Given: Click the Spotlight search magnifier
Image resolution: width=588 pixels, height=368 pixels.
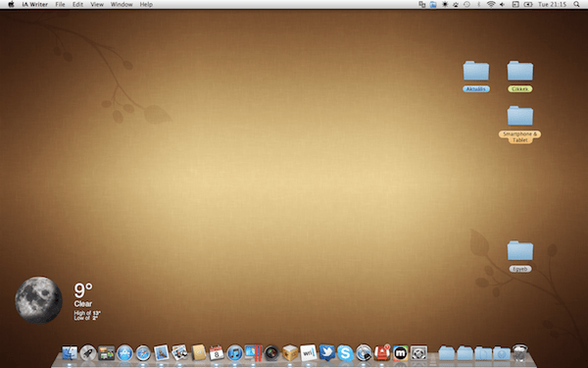Looking at the screenshot, I should (576, 5).
